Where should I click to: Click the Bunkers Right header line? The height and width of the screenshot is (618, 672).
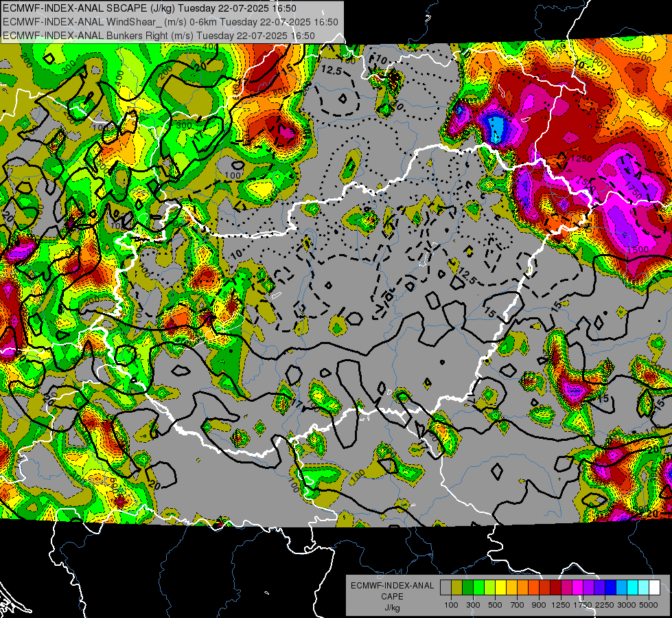159,36
